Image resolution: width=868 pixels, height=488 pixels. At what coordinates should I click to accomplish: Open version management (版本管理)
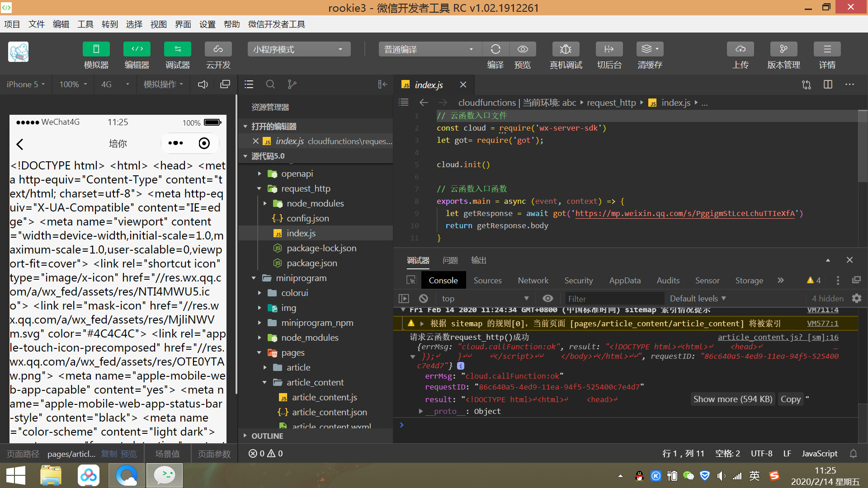(x=783, y=49)
